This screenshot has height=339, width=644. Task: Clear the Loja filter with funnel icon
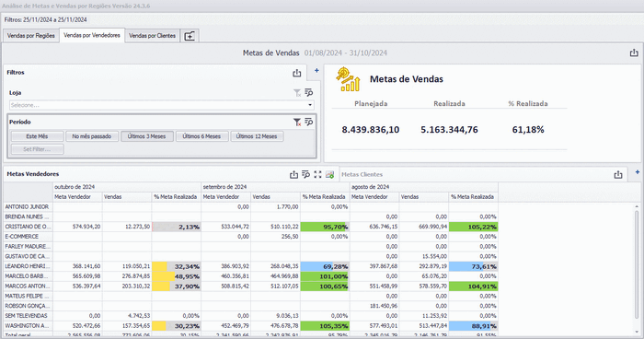[297, 93]
